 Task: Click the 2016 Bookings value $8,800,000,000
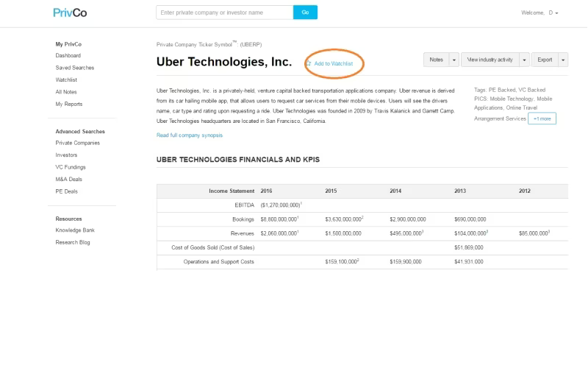click(279, 219)
